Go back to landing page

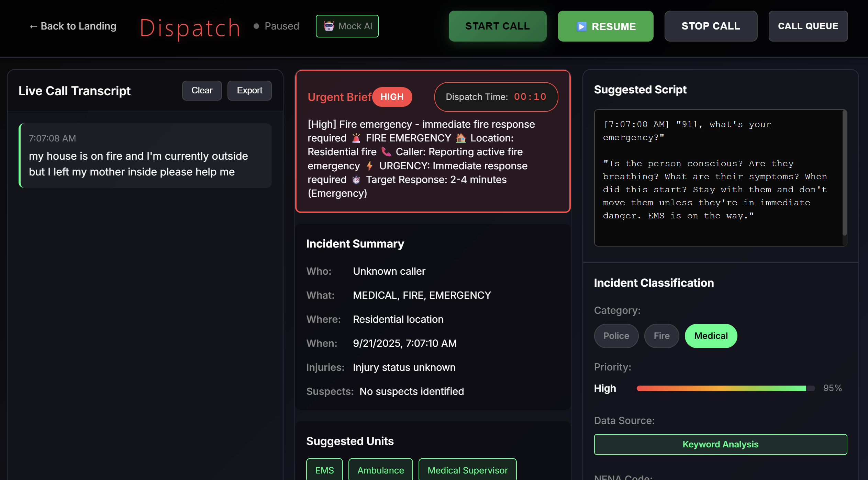click(73, 26)
